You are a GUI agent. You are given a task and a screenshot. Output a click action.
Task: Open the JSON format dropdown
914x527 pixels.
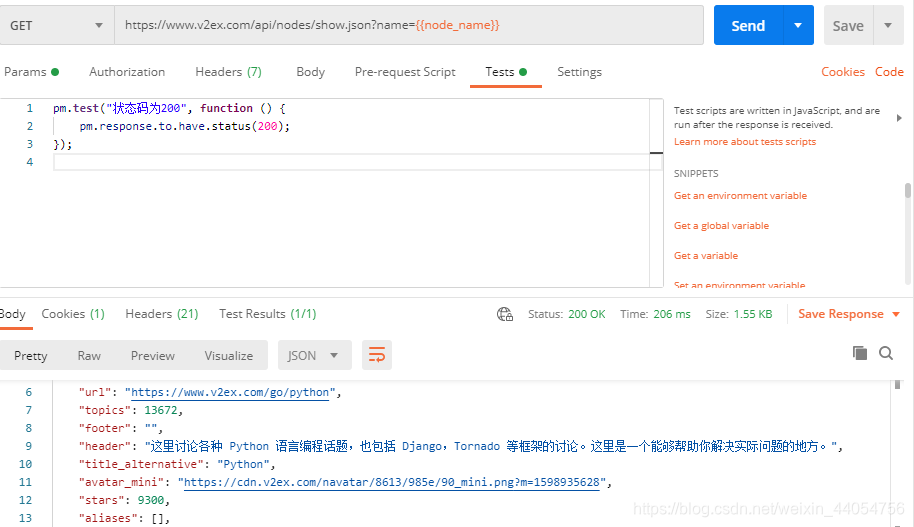313,355
